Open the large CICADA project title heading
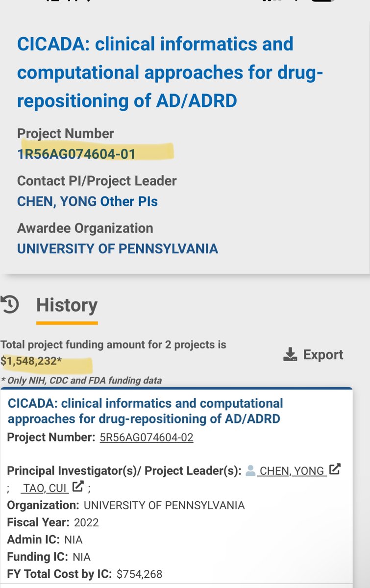This screenshot has height=588, width=370. 170,72
